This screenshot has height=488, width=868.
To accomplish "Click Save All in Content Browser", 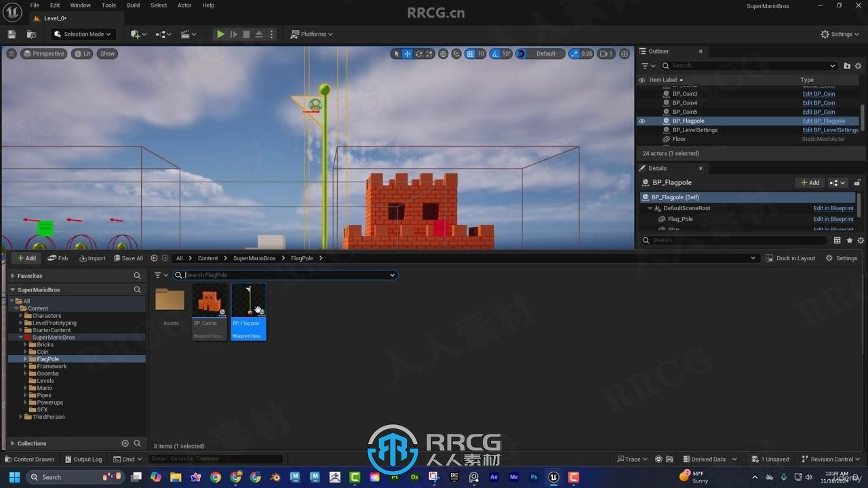I will (x=128, y=258).
